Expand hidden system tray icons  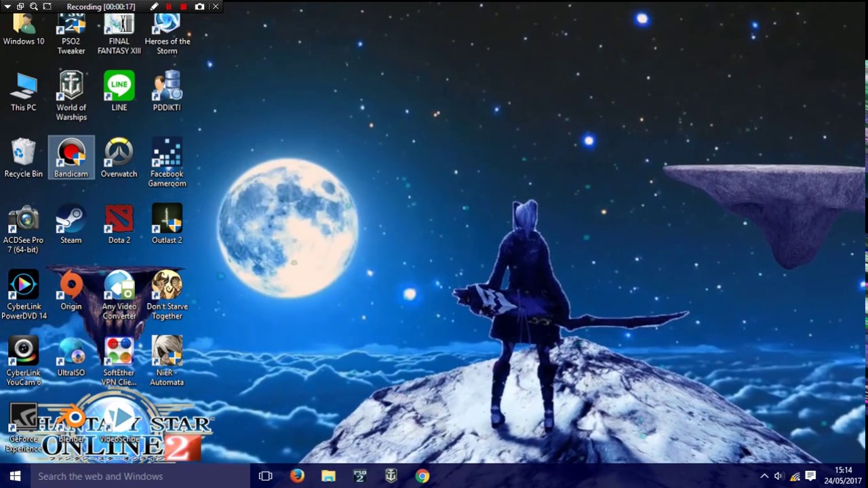click(x=764, y=476)
